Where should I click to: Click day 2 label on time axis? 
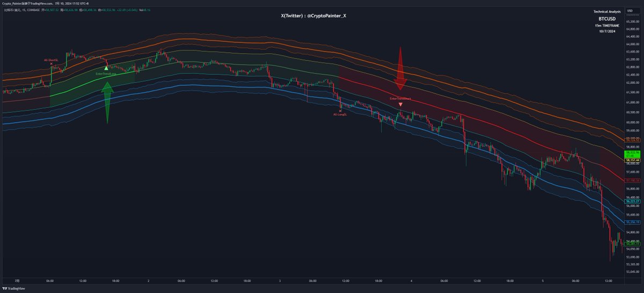[x=148, y=281]
